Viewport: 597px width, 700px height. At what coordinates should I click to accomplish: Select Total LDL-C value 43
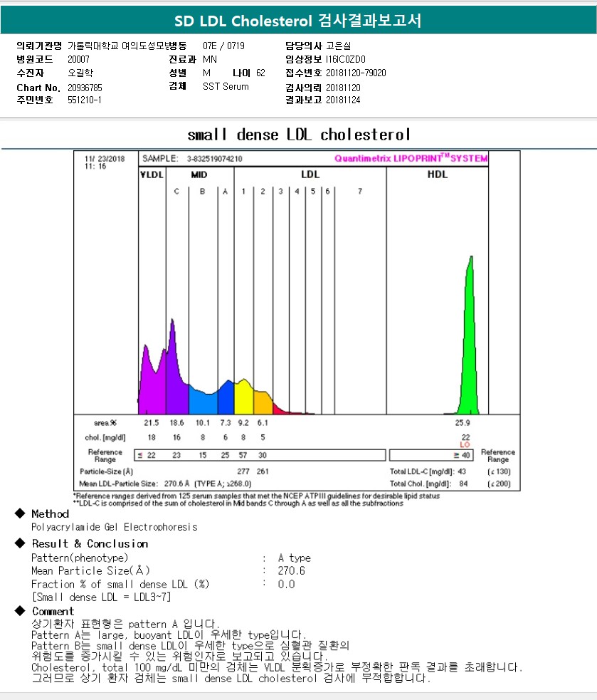[x=462, y=471]
